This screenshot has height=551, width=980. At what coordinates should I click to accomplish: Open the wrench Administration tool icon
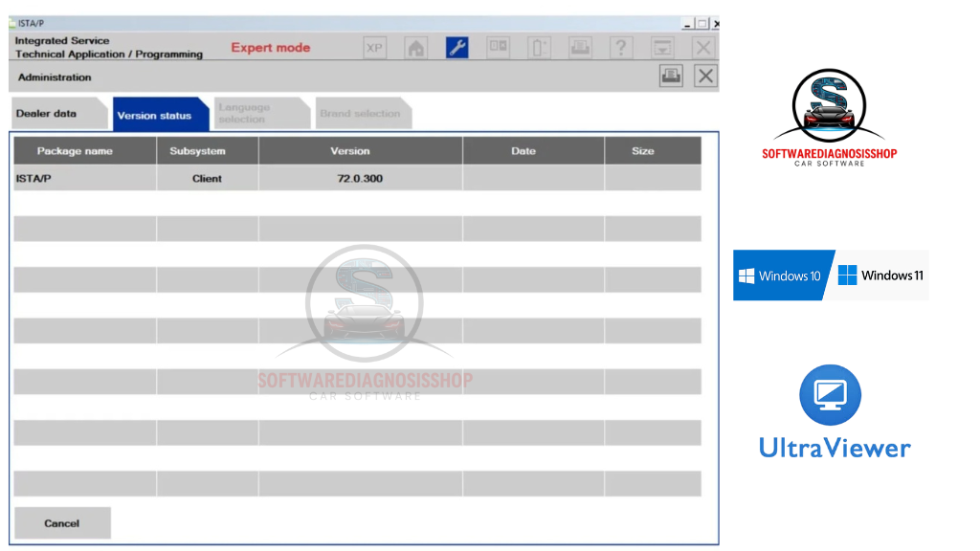pyautogui.click(x=457, y=48)
